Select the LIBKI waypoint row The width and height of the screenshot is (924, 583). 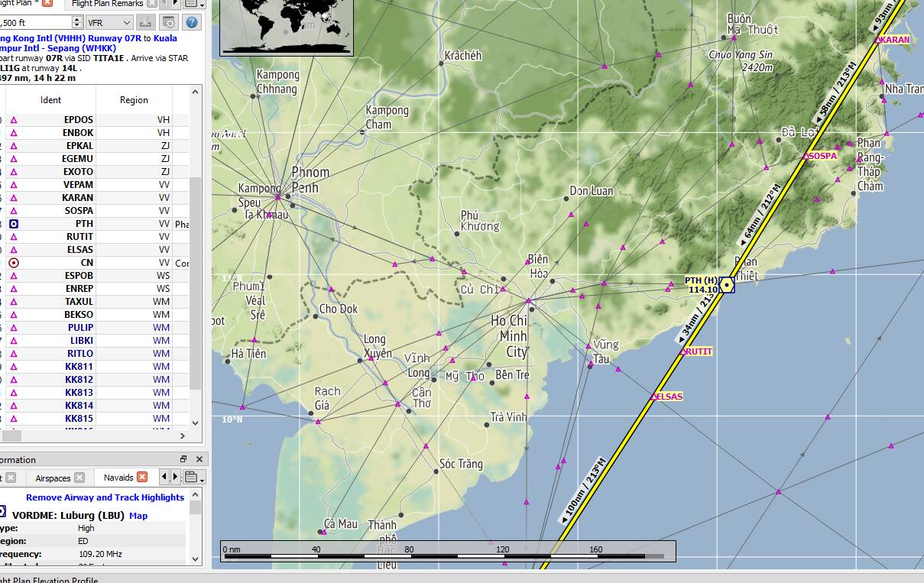(95, 341)
